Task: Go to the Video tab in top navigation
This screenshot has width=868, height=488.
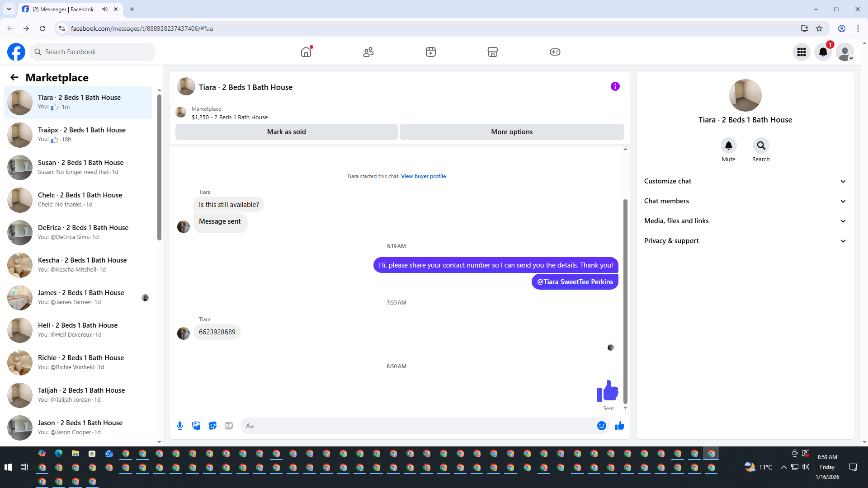Action: [x=430, y=52]
